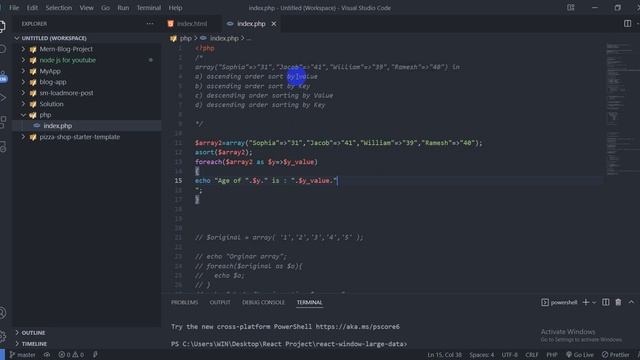
Task: Select the TERMINAL panel tab
Action: tap(309, 302)
